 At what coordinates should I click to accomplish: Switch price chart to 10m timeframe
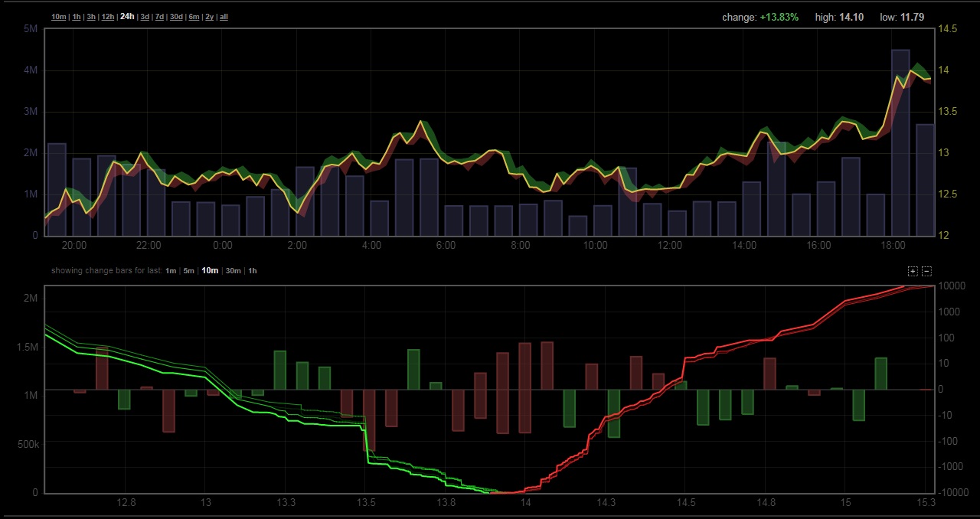[59, 17]
